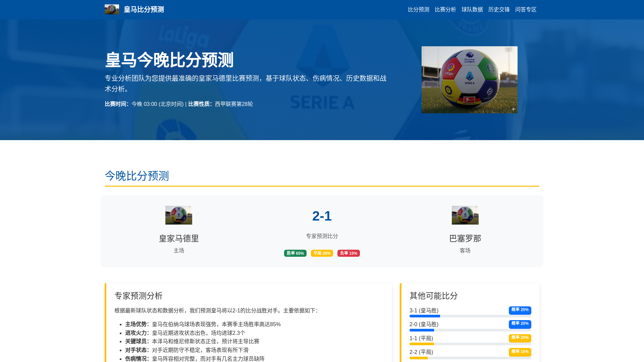644x362 pixels.
Task: Click the 概率 15% badge
Action: click(520, 352)
